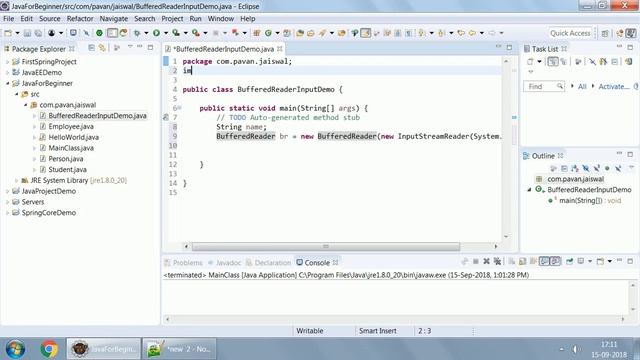This screenshot has height=360, width=640.
Task: Click the Activate... link in Task List
Action: [x=613, y=87]
